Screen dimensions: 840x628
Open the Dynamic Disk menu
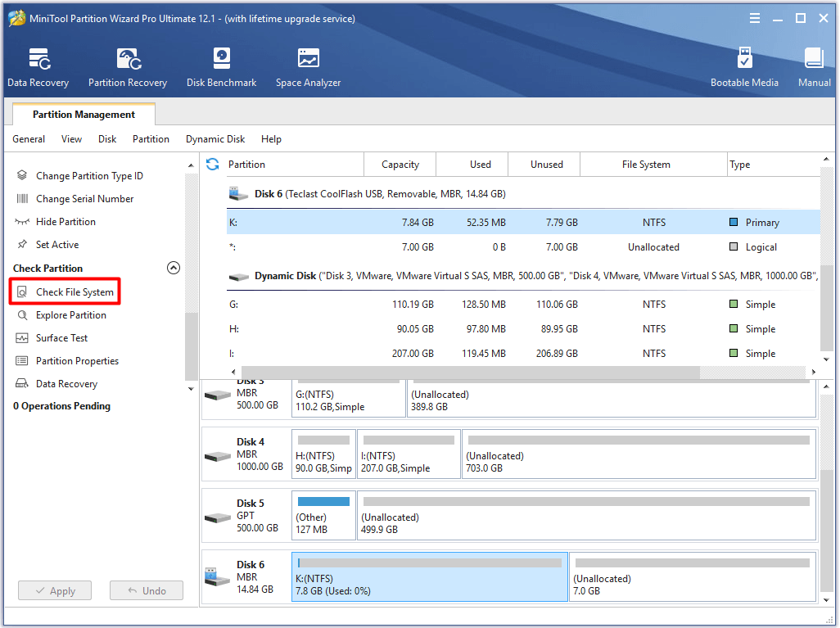click(x=215, y=138)
